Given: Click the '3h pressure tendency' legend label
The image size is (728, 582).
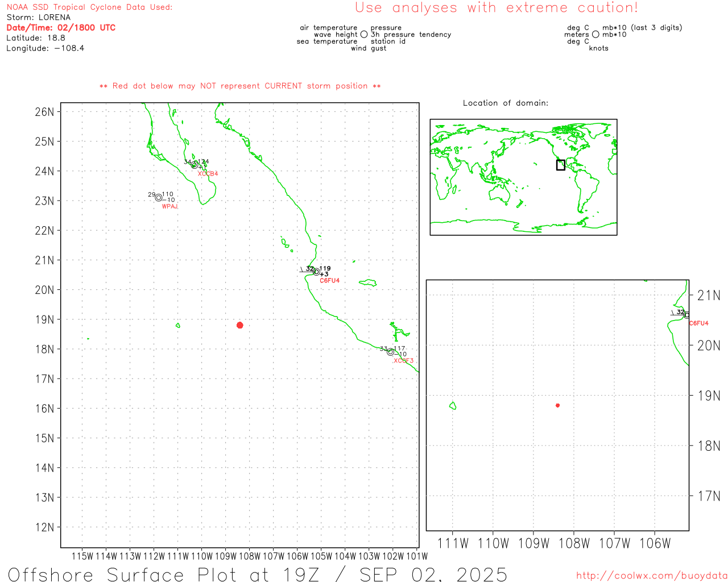Looking at the screenshot, I should pos(411,35).
